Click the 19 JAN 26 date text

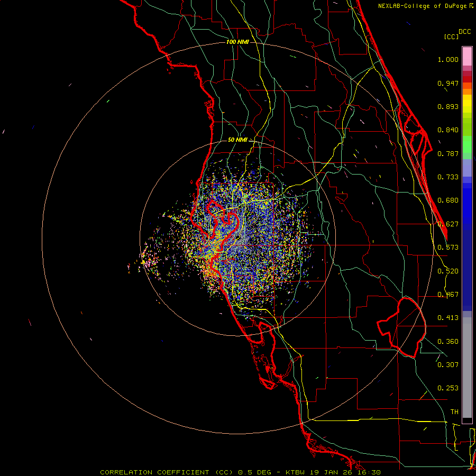(330, 472)
